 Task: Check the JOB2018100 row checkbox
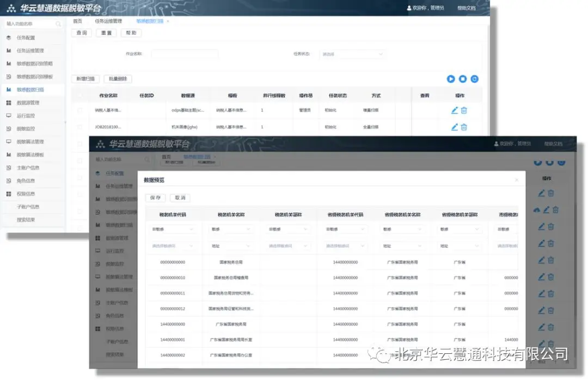(x=79, y=127)
